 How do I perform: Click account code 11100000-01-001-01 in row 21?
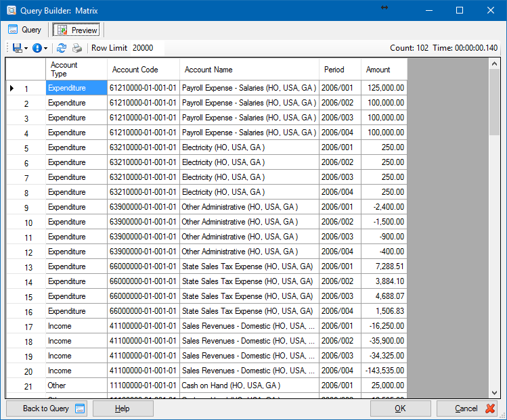click(144, 385)
